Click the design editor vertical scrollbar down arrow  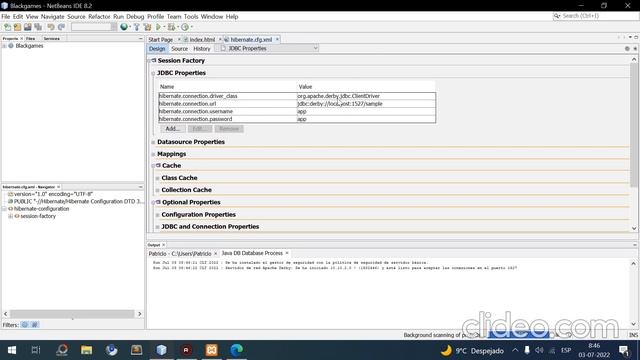click(634, 228)
